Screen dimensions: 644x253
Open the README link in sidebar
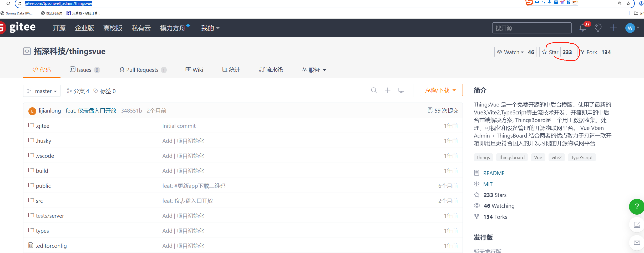pos(494,173)
